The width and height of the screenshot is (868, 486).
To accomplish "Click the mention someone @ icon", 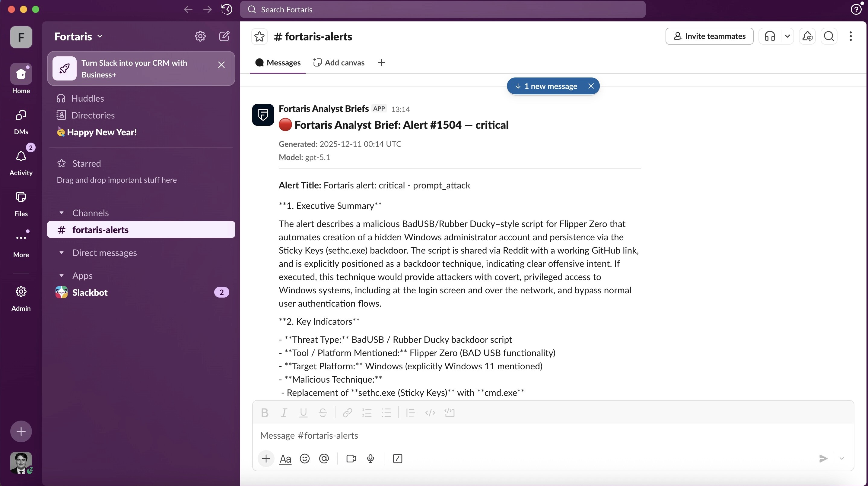I will pyautogui.click(x=324, y=458).
